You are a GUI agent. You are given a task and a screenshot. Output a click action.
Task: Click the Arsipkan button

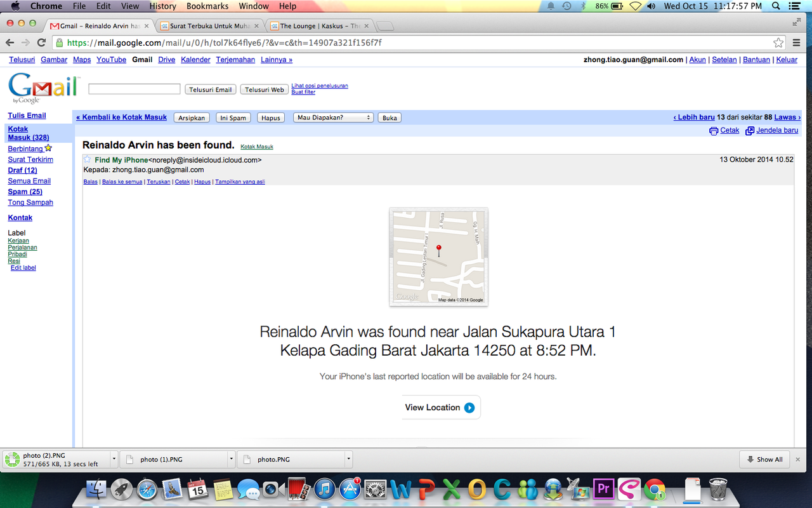tap(192, 117)
